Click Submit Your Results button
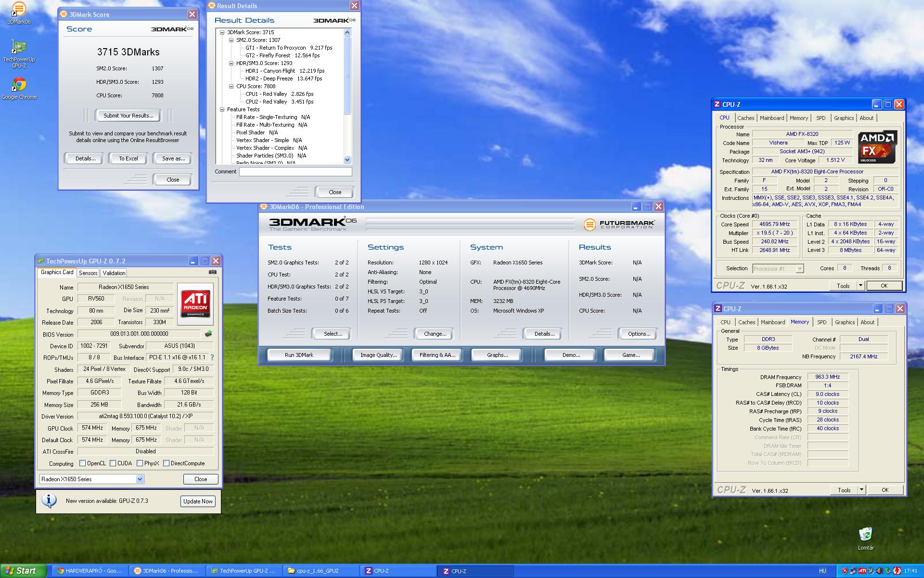Screen dimensions: 924x578 (x=128, y=116)
